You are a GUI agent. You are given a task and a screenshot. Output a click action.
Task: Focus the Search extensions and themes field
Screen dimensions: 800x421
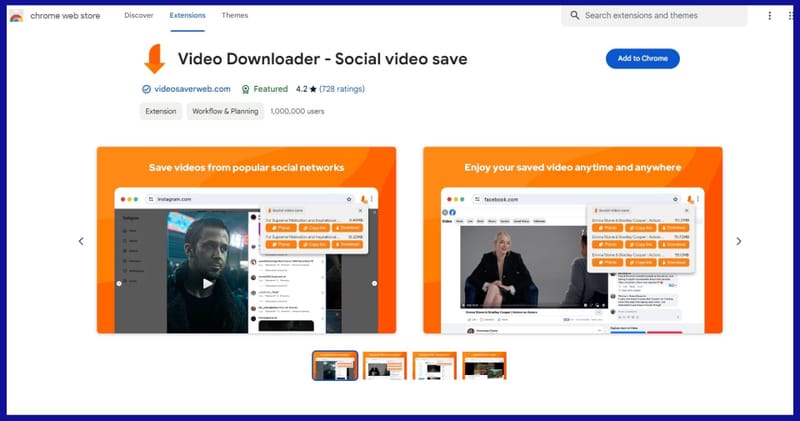(x=660, y=16)
